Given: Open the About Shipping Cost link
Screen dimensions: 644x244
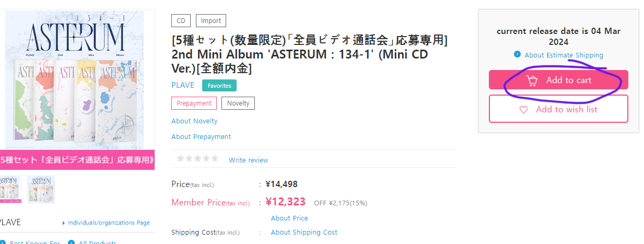Looking at the screenshot, I should click(304, 233).
